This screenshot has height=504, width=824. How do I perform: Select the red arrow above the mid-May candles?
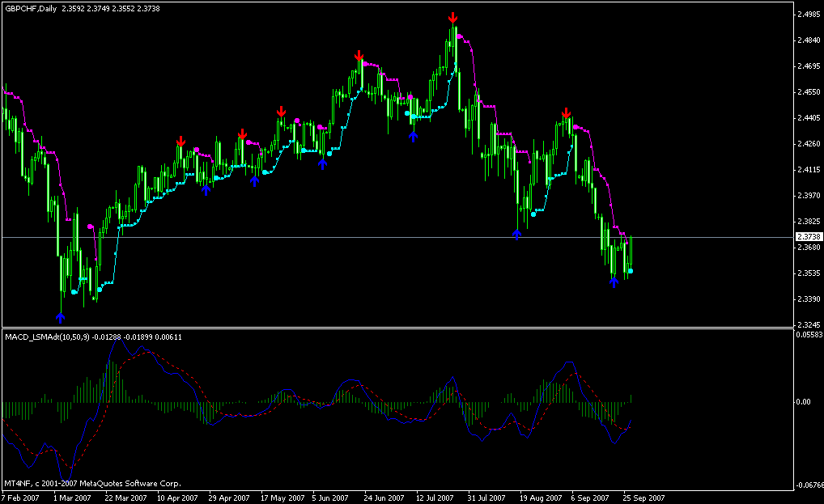point(281,111)
